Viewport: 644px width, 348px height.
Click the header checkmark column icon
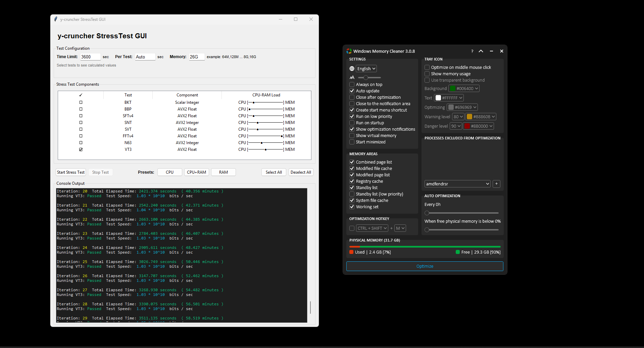(x=81, y=95)
